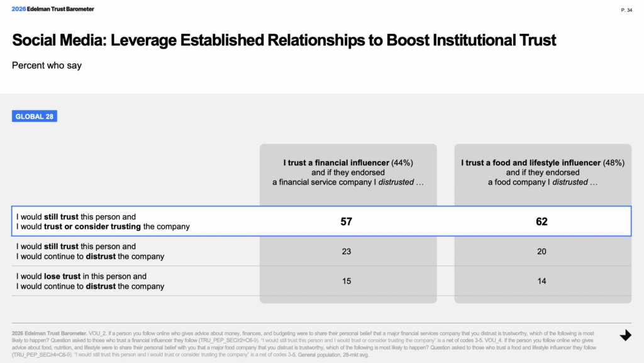The width and height of the screenshot is (644, 363).
Task: Select the food and lifestyle influencer column header
Action: click(x=543, y=172)
